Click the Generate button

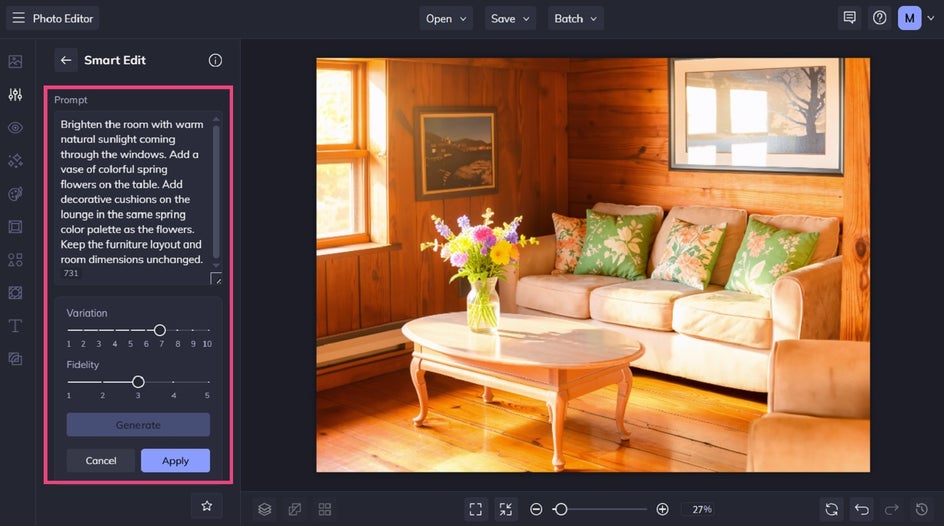(138, 425)
